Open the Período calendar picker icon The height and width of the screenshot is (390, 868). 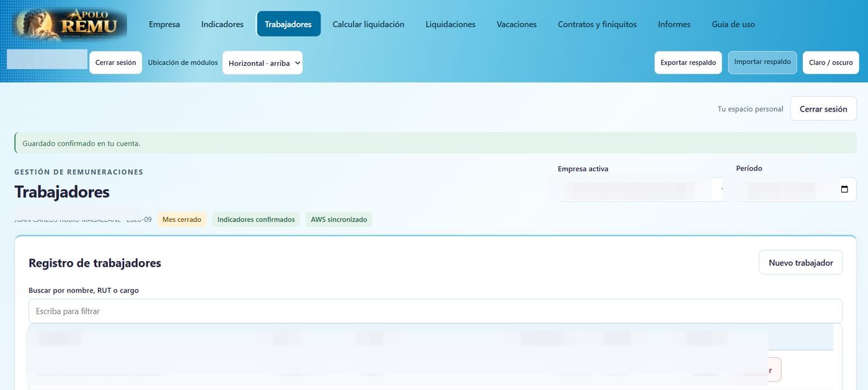[x=844, y=189]
